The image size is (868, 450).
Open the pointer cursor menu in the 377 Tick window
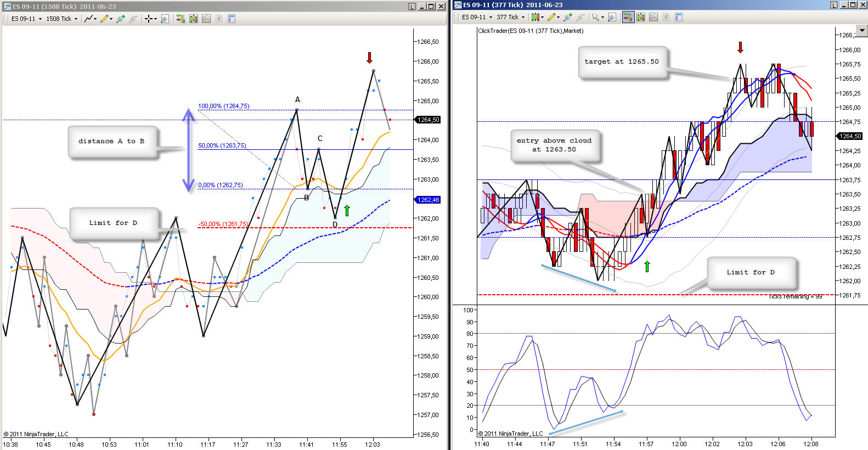[598, 17]
